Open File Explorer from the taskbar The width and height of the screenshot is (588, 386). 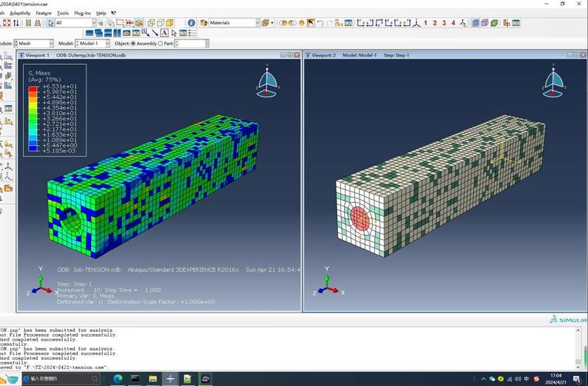click(x=153, y=379)
